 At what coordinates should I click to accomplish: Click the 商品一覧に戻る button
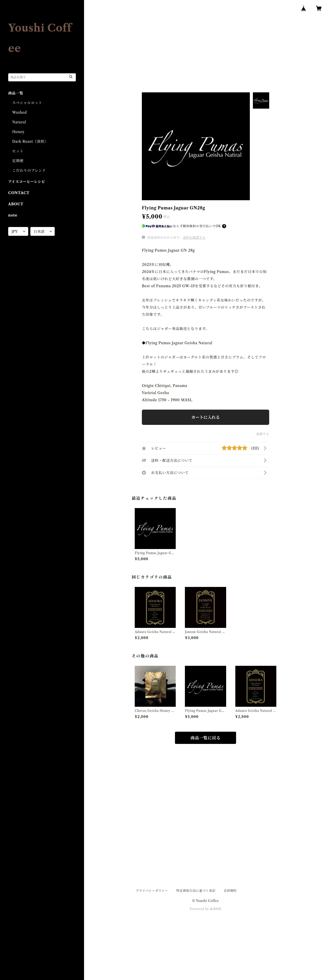[x=206, y=738]
